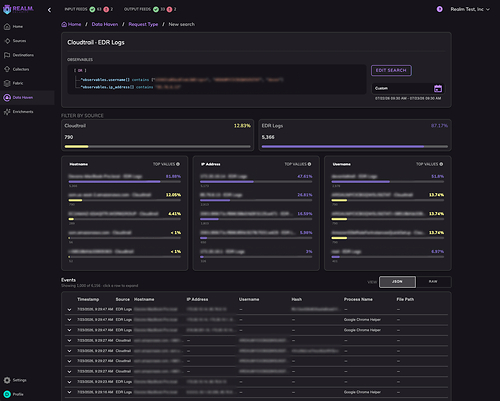Click the purple notification icon at top right
500x401 pixels.
tap(440, 9)
